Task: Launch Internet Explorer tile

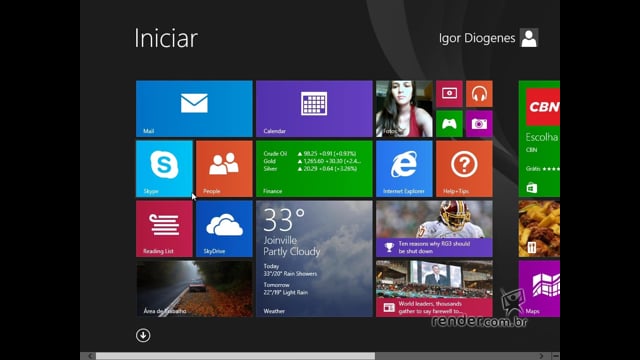Action: click(x=404, y=169)
